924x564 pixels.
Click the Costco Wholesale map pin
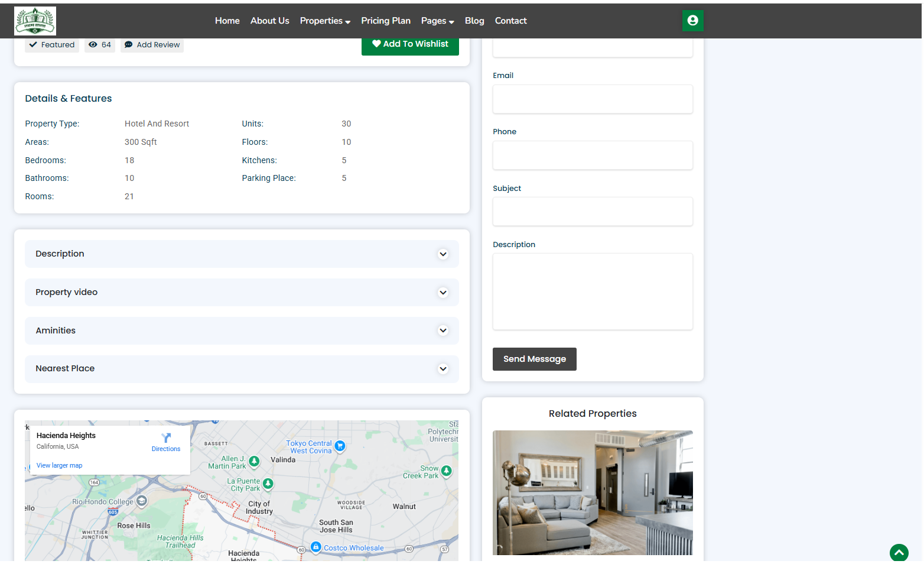(316, 547)
